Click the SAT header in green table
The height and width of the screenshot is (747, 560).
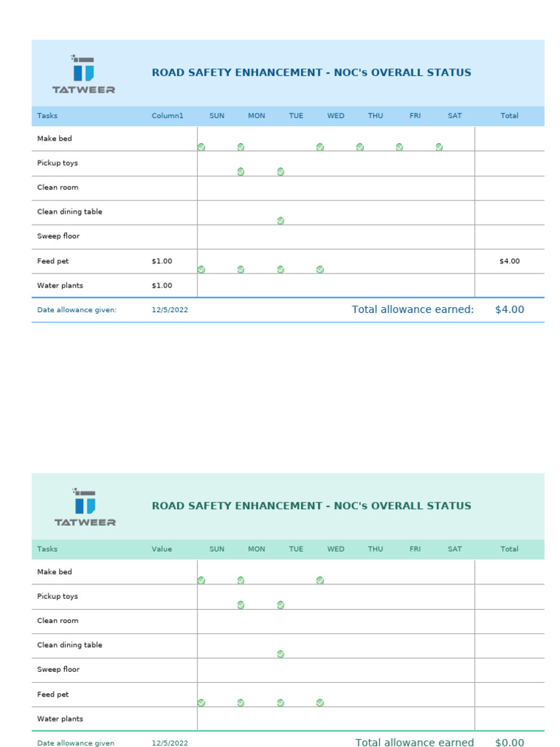pyautogui.click(x=455, y=549)
